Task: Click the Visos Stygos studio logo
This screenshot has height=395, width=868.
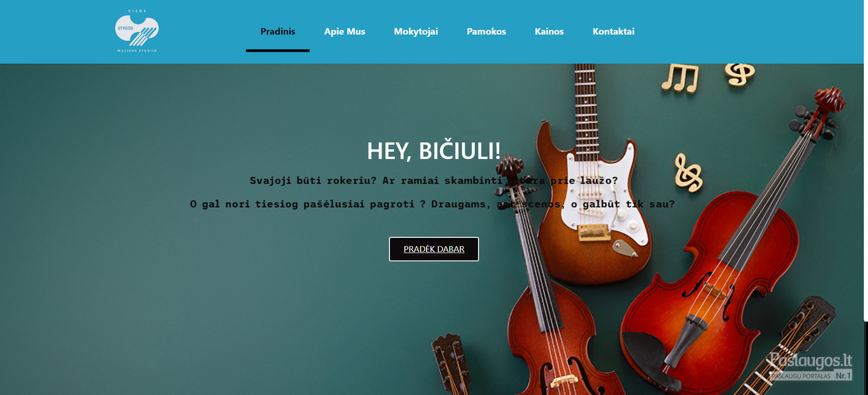Action: coord(137,31)
